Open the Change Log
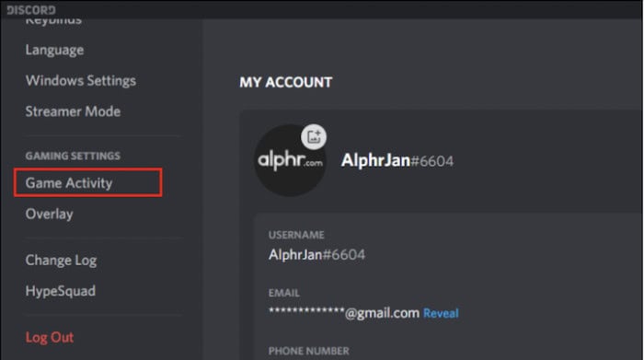 point(61,261)
